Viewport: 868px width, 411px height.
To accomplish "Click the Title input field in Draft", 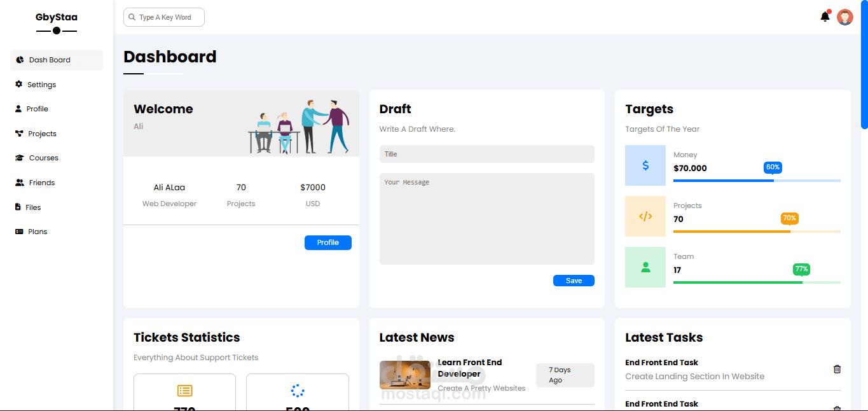I will 486,153.
